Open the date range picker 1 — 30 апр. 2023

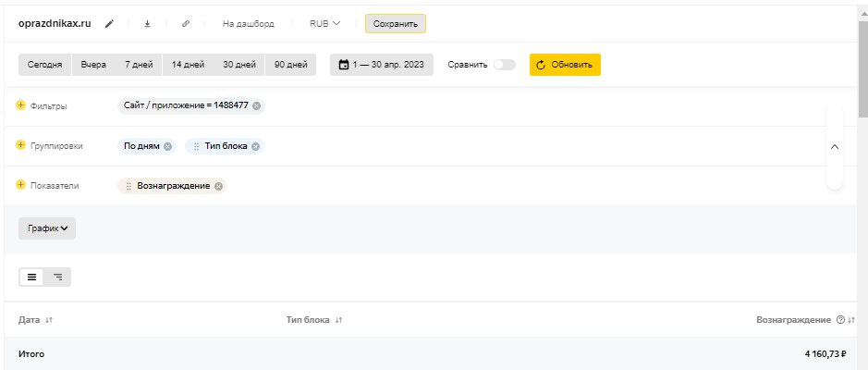tap(382, 65)
